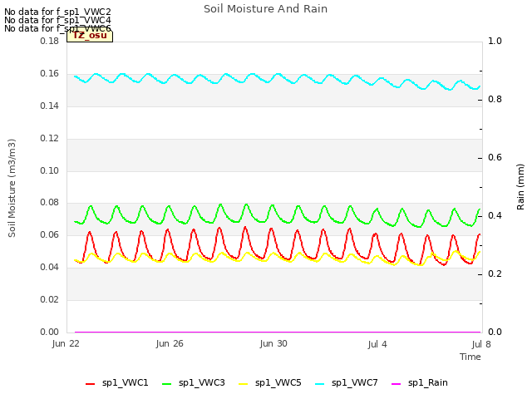Click the Rain (mm) axis label
This screenshot has height=399, width=532.
point(520,187)
